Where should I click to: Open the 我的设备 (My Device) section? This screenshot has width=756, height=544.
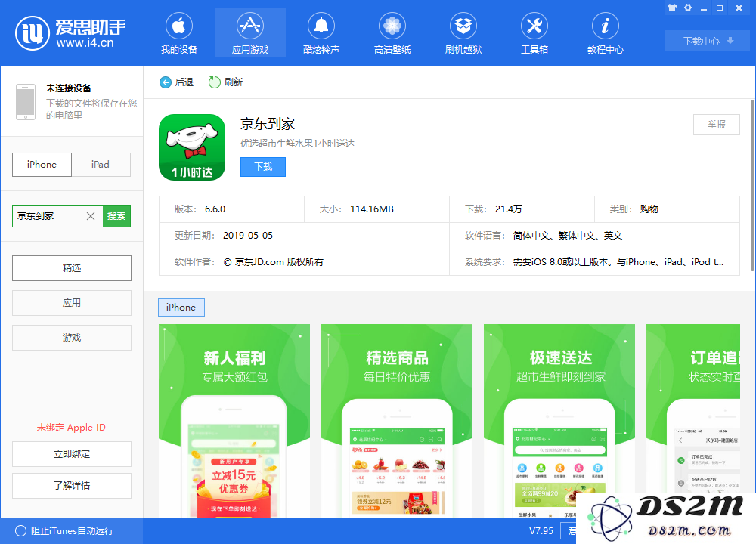coord(179,33)
